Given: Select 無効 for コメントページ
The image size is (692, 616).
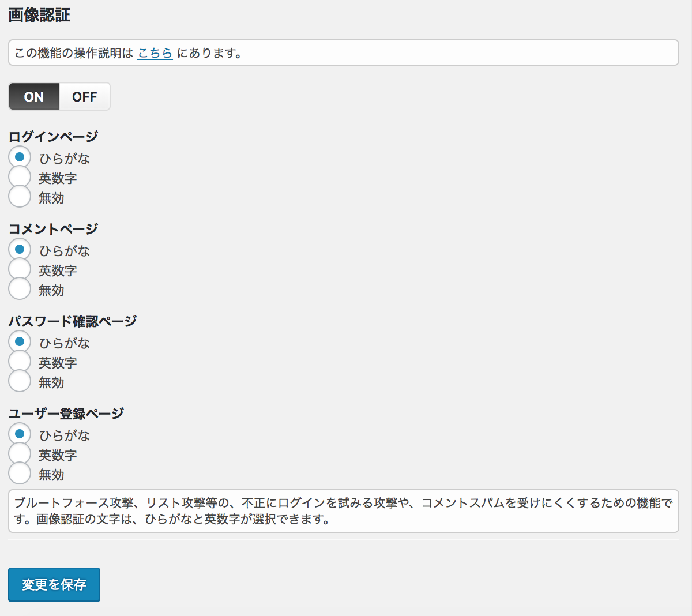Looking at the screenshot, I should pyautogui.click(x=20, y=289).
